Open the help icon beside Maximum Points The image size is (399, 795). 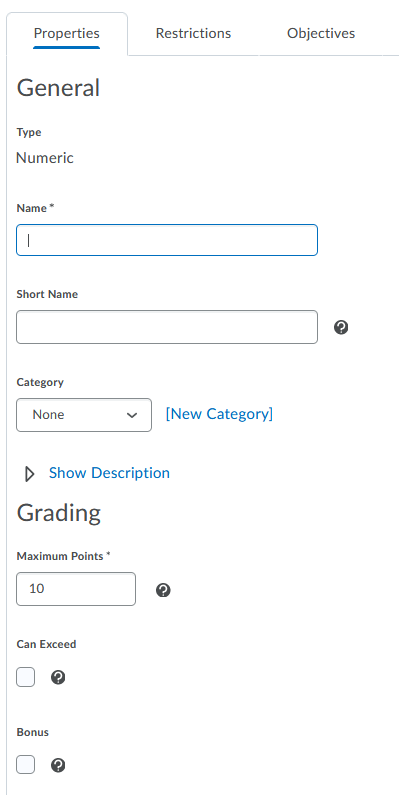click(163, 590)
